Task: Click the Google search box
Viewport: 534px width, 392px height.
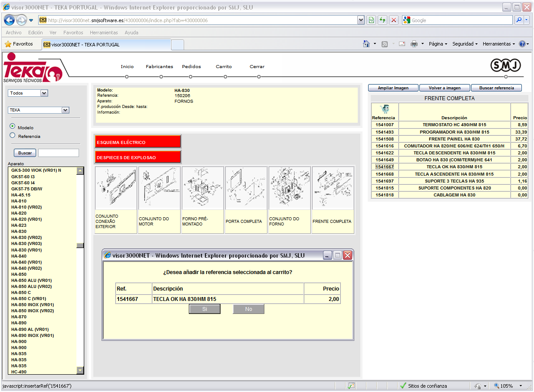Action: pos(457,20)
